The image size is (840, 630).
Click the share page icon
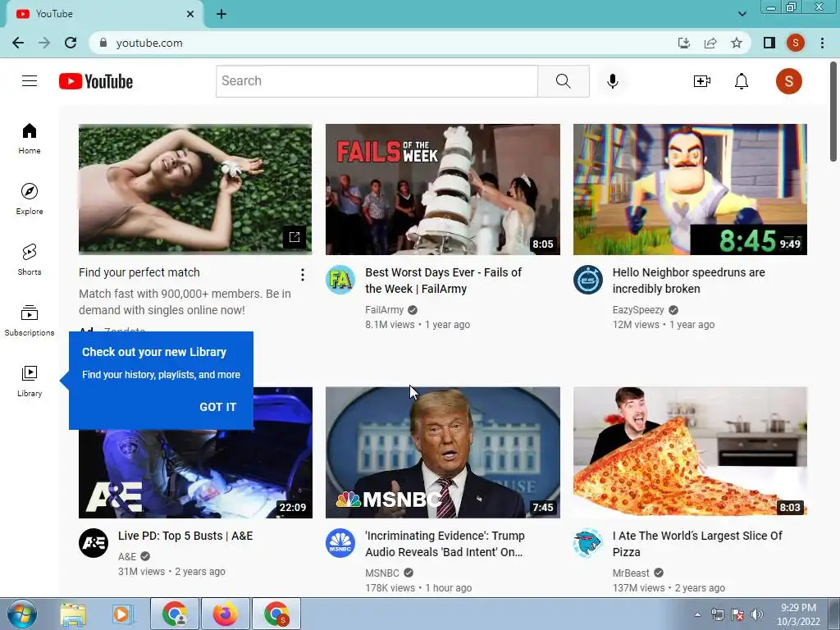(x=710, y=43)
